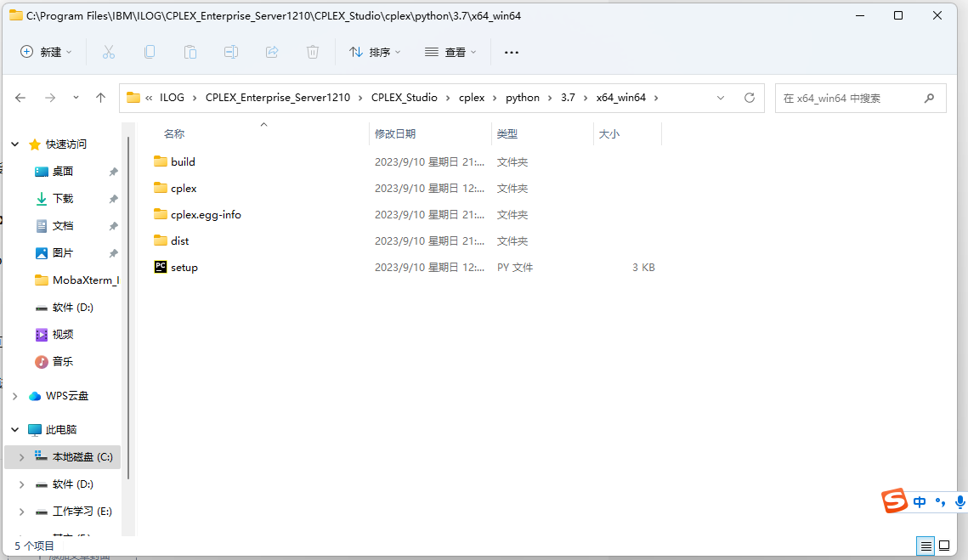Click CPLEX_Studio breadcrumb segment
The width and height of the screenshot is (968, 560).
tap(405, 98)
